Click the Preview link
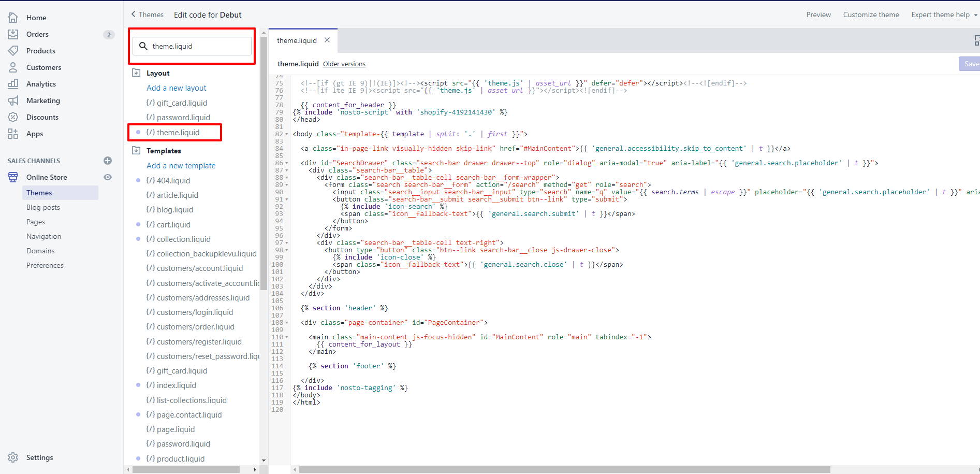This screenshot has width=980, height=474. coord(818,15)
